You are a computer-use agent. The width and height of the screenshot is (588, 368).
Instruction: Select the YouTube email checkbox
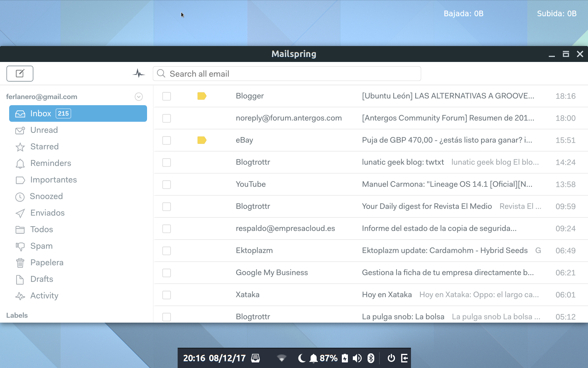click(166, 184)
